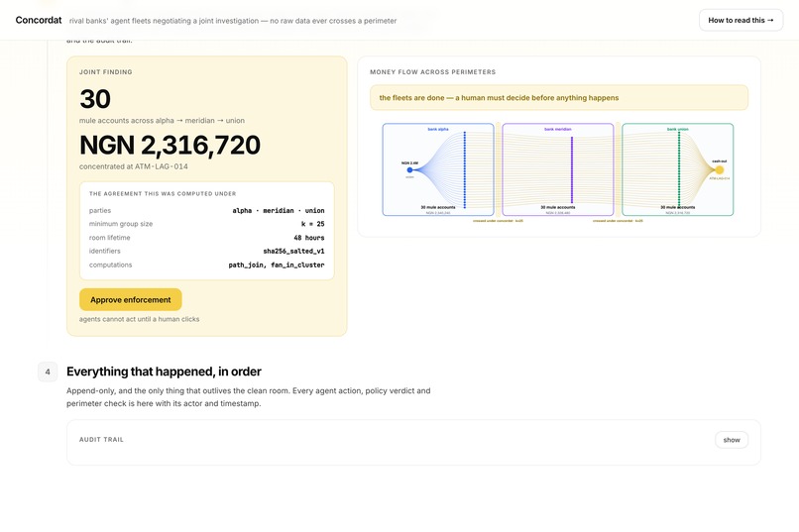Click the Approve enforcement button
799x532 pixels.
(x=131, y=300)
